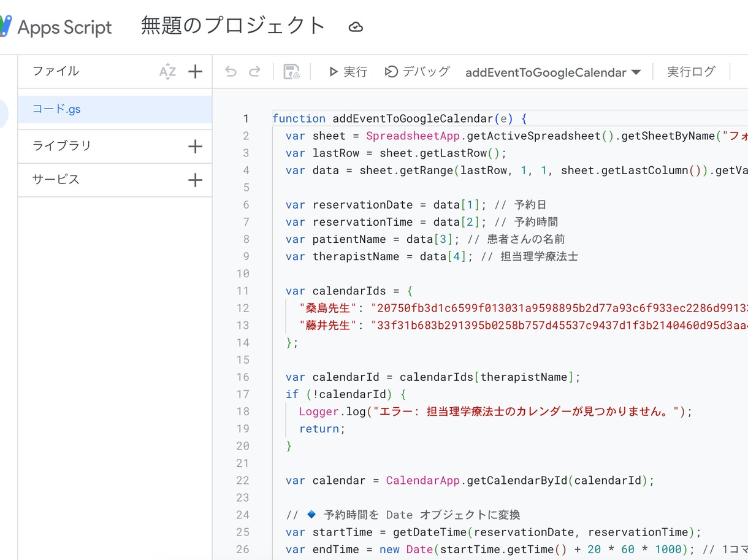Viewport: 748px width, 560px height.
Task: Select the コード.gs file
Action: (115, 109)
